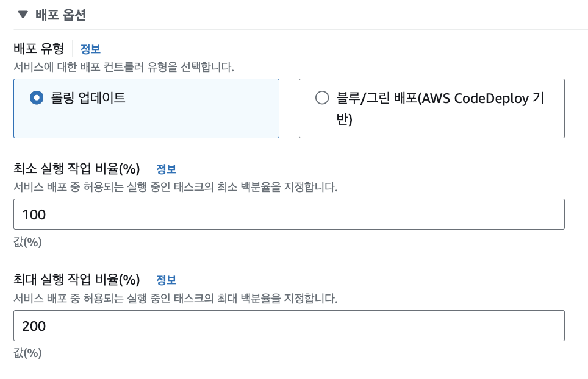Click the 배포 유형 label
Screen dimensions: 588x379
38,49
